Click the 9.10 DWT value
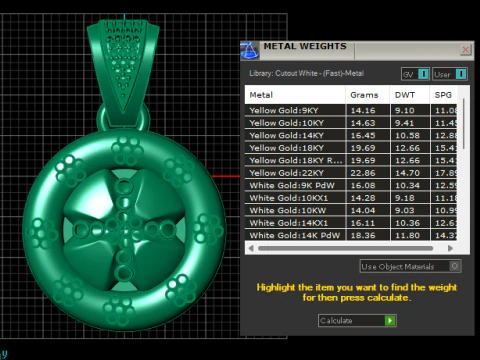Image resolution: width=480 pixels, height=360 pixels. [x=405, y=111]
